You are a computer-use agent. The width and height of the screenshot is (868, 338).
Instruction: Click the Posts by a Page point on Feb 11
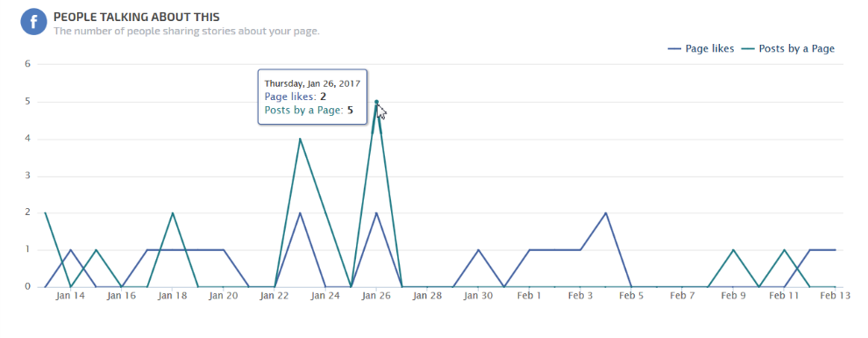tap(785, 250)
